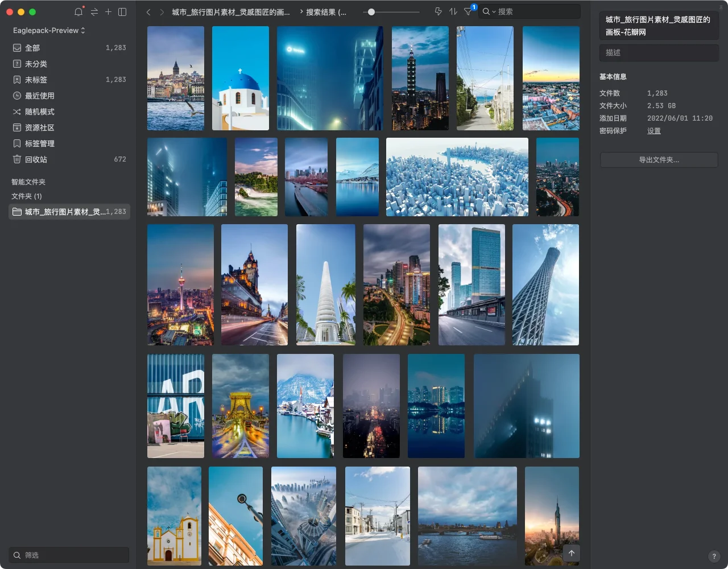Expand the search options dropdown arrow
The height and width of the screenshot is (569, 728).
point(494,12)
